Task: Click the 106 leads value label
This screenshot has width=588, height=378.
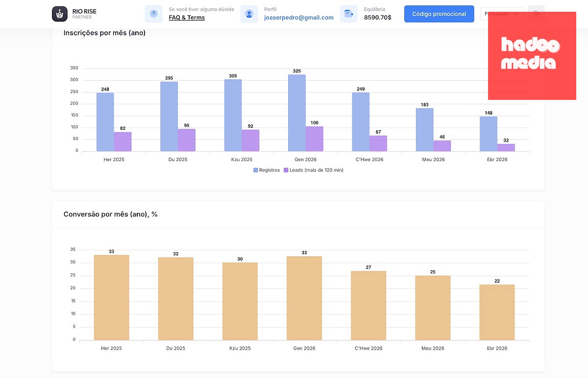Action: click(x=315, y=123)
